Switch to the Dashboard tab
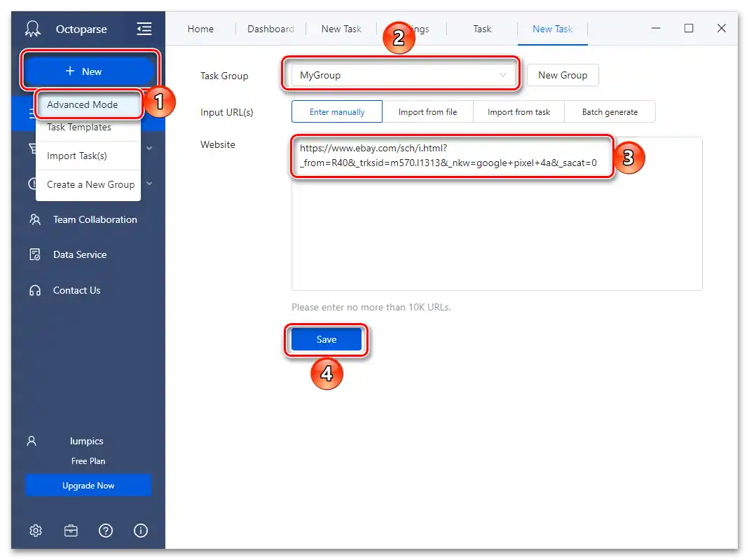This screenshot has height=560, width=749. click(x=271, y=29)
